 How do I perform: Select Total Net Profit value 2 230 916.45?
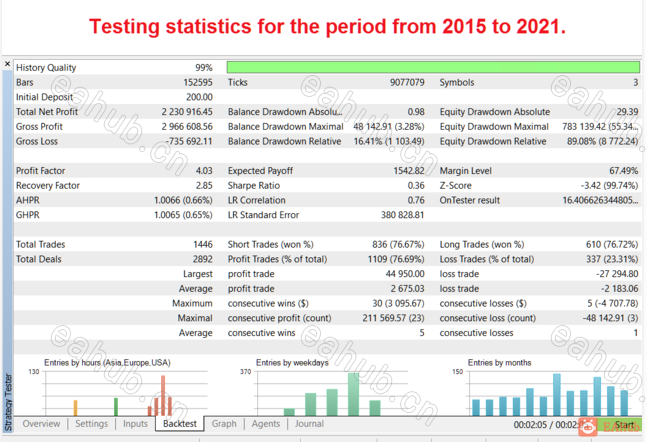[x=187, y=112]
